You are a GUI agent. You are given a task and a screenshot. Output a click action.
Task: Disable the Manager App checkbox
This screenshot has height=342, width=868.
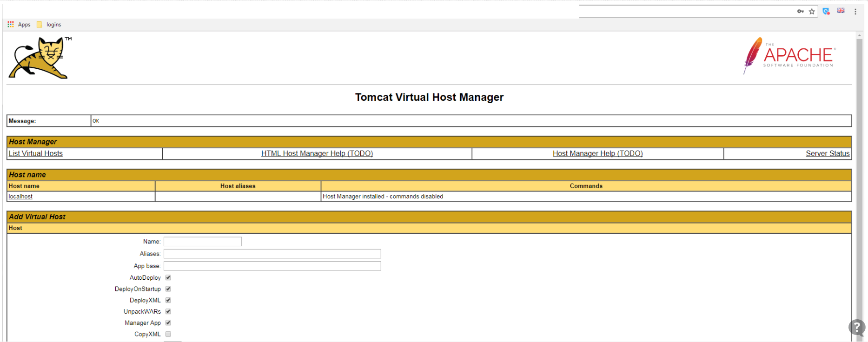tap(168, 322)
